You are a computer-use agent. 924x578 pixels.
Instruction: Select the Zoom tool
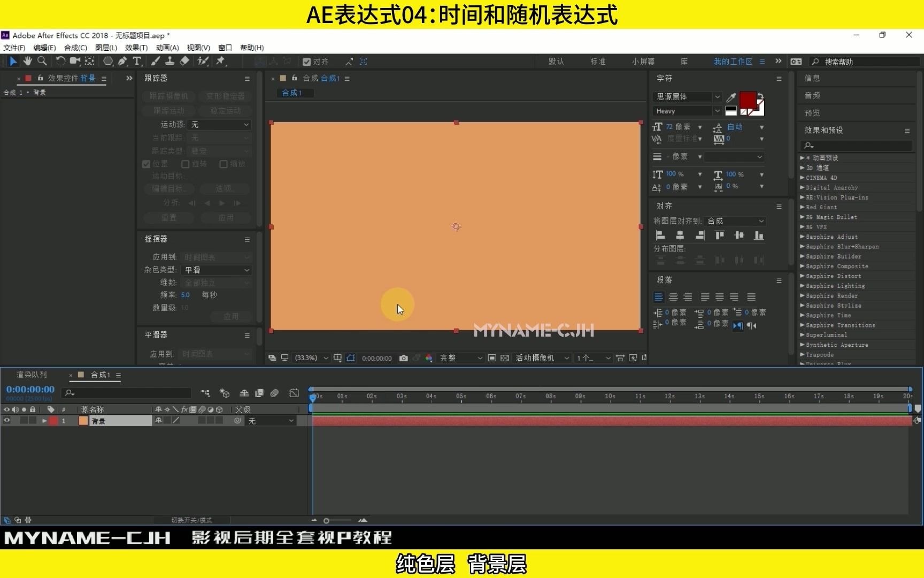[42, 61]
